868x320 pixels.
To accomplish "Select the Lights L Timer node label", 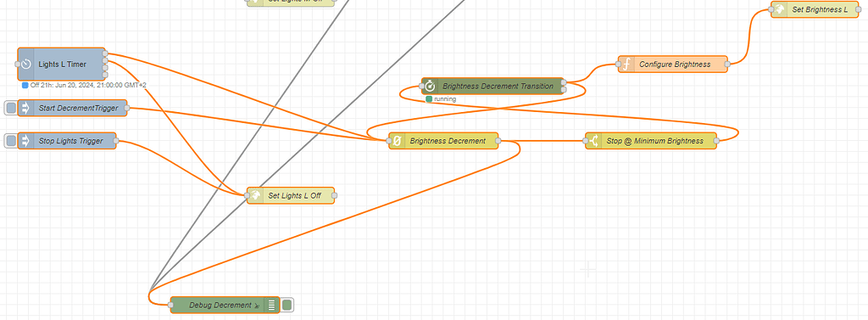I will pos(63,65).
